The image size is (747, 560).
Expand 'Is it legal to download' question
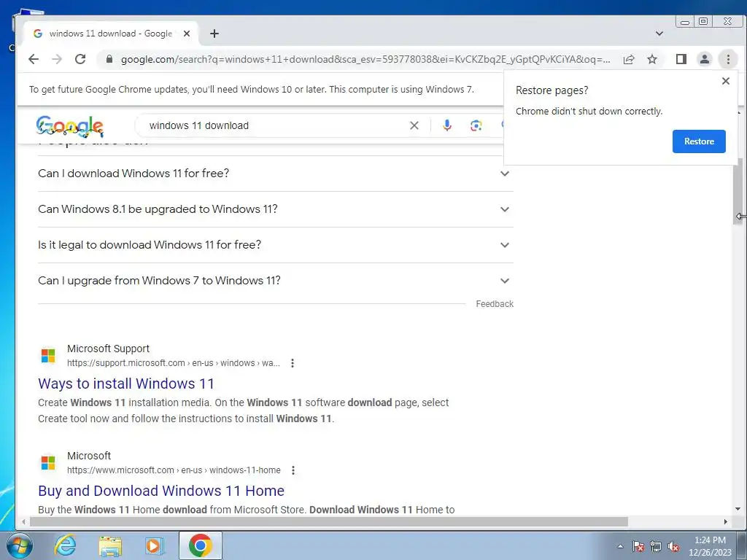pos(275,245)
